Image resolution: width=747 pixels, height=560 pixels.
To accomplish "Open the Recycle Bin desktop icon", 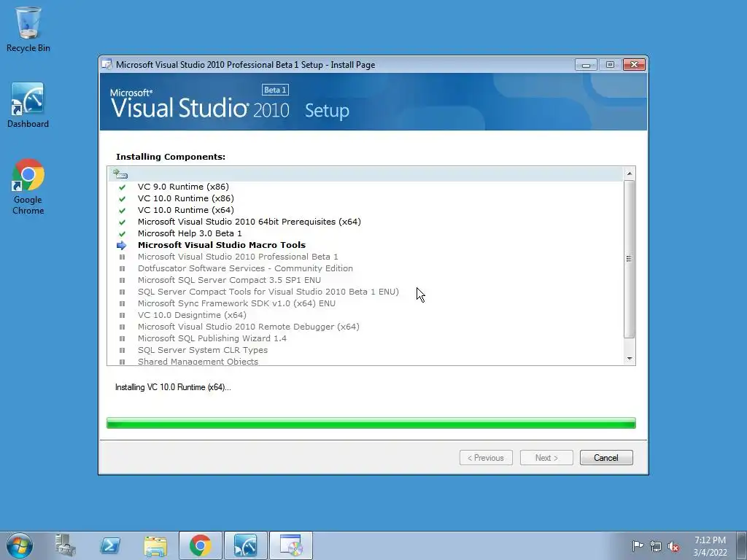I will pos(28,29).
